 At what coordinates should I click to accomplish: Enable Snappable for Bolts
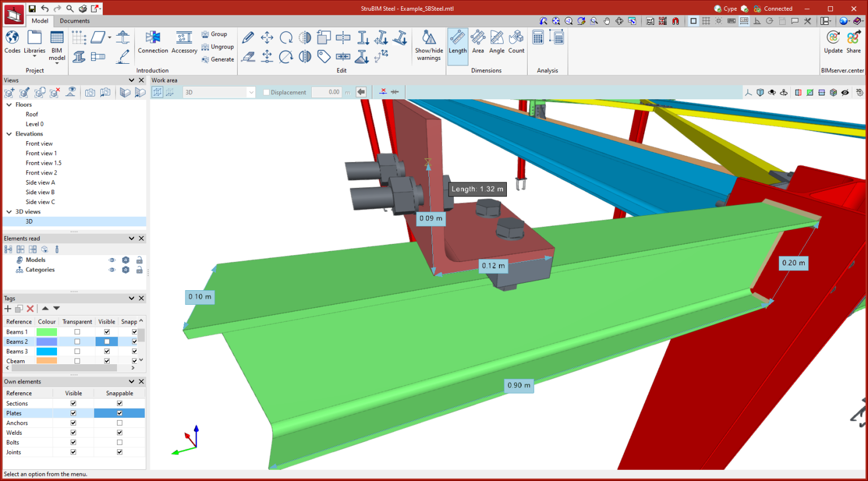tap(120, 443)
